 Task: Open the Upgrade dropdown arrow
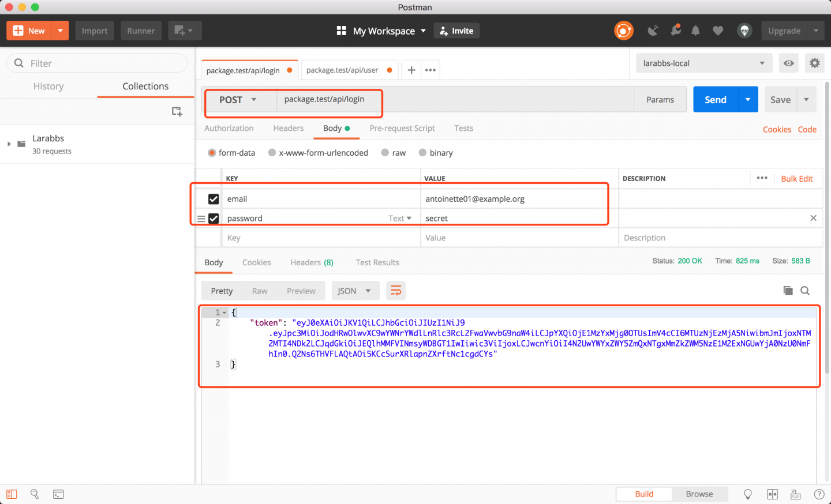coord(815,31)
